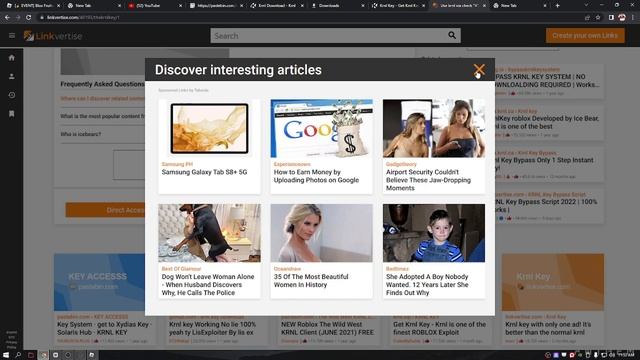Click '35 Of The Most Beautiful Women' headline
The image size is (640, 360).
311,280
